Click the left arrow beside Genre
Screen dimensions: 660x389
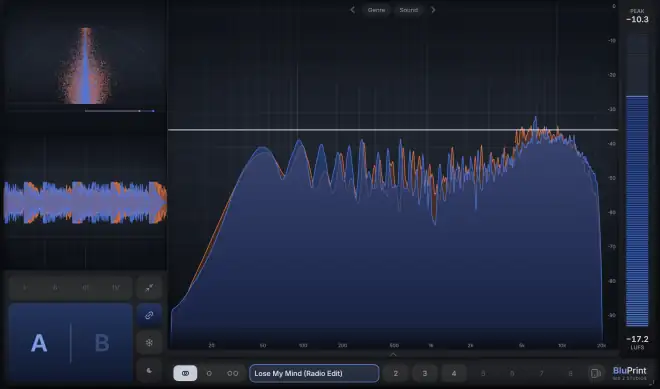coord(352,10)
